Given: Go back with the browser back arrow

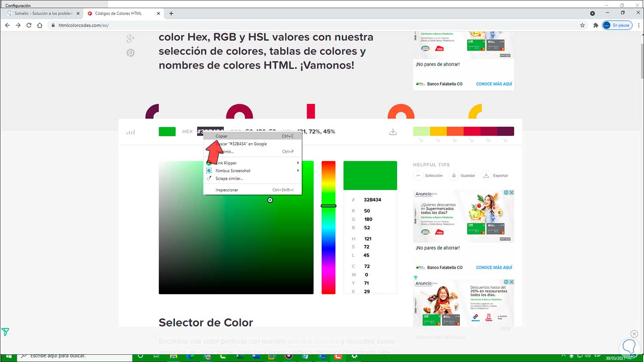Looking at the screenshot, I should pyautogui.click(x=7, y=25).
